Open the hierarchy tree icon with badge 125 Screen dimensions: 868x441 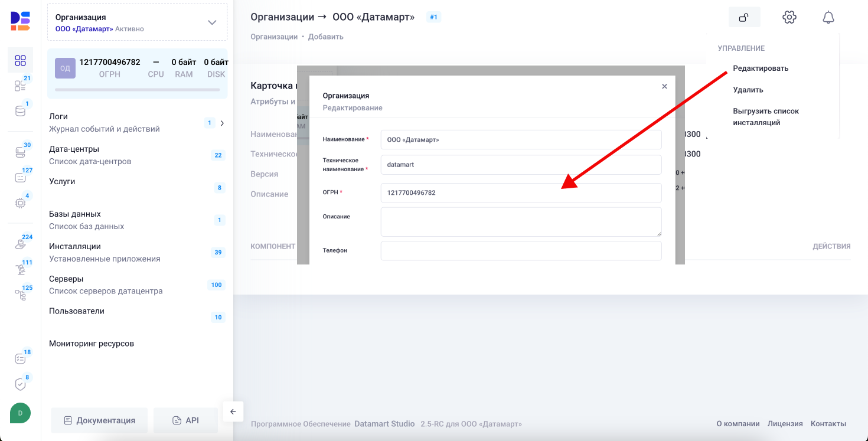(x=20, y=295)
